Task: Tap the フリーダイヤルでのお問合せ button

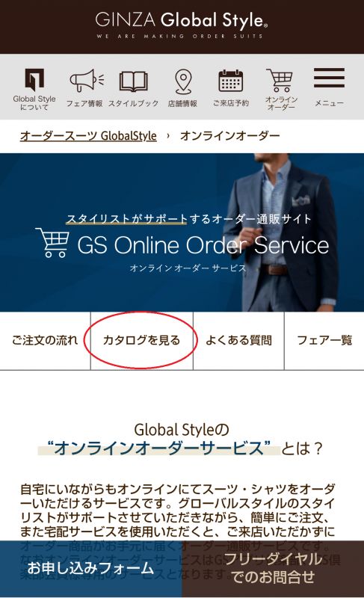Action: (273, 569)
